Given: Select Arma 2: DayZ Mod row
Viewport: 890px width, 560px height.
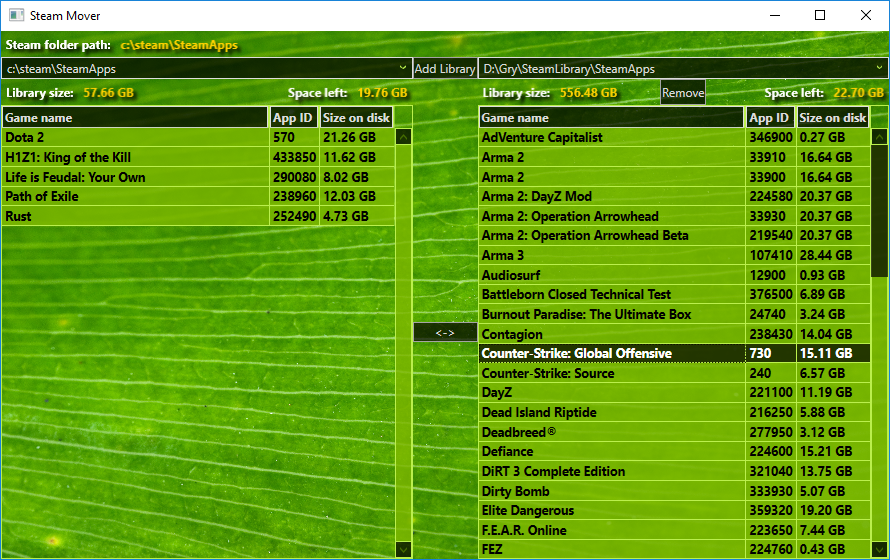Looking at the screenshot, I should click(674, 196).
